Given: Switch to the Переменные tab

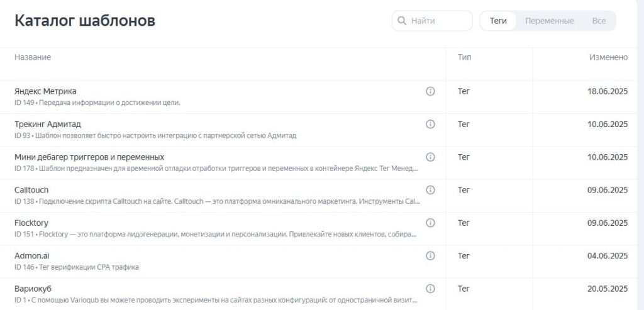Looking at the screenshot, I should point(549,21).
